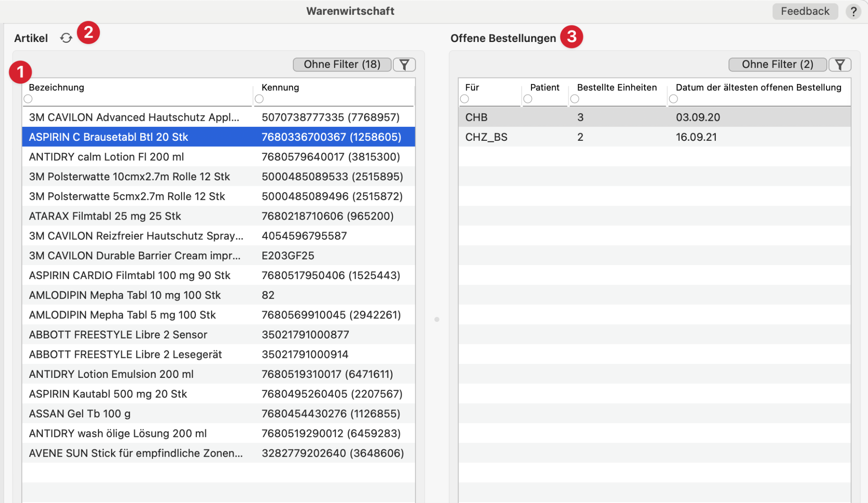Select 'ASPIRIN Kautabl 500 mg 20 Stk' row

point(219,394)
